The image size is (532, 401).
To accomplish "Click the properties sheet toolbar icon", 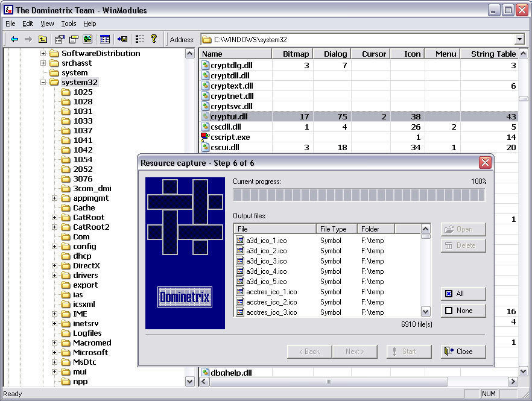I will pyautogui.click(x=59, y=39).
